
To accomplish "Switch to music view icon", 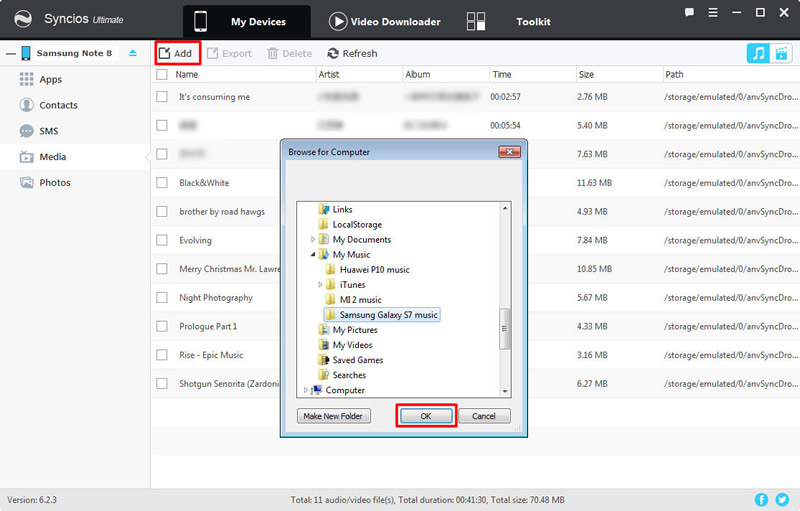I will pyautogui.click(x=758, y=53).
